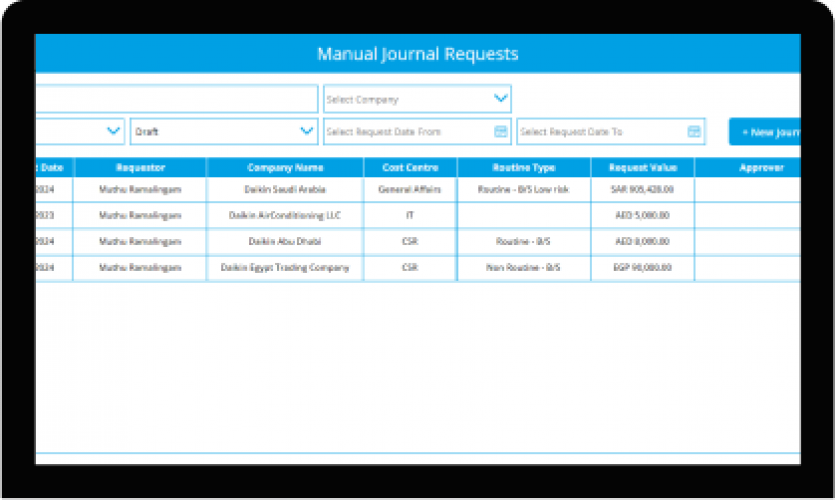Click the chevron on the Draft dropdown
The image size is (835, 500).
click(x=306, y=131)
